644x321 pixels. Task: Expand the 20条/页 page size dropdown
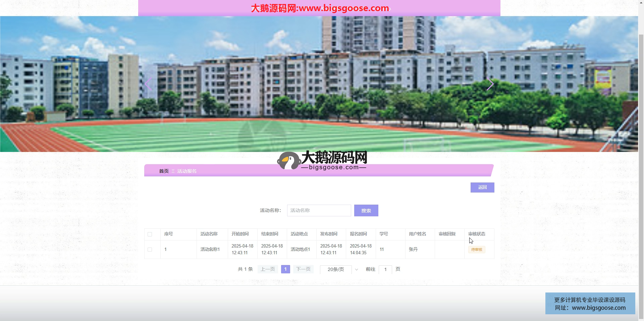(339, 269)
